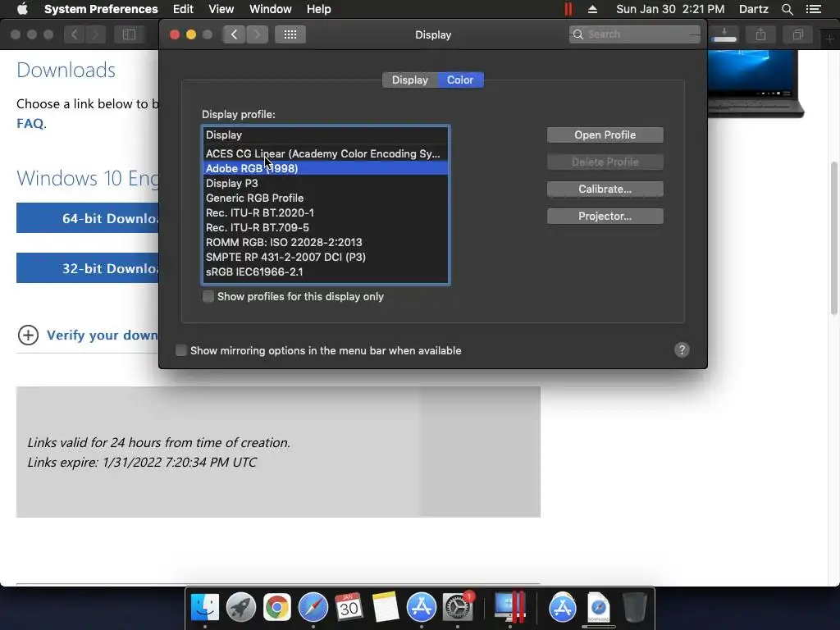Open the FAQ link in Safari page
Image resolution: width=840 pixels, height=630 pixels.
[30, 123]
